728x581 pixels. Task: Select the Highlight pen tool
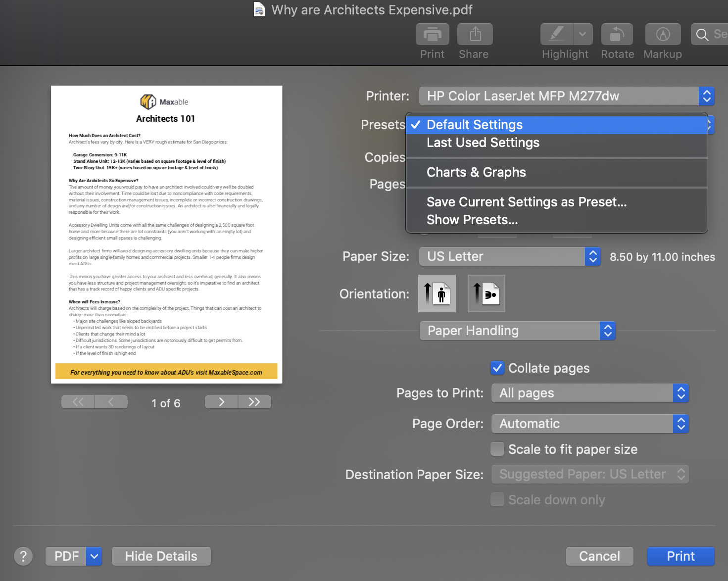[x=557, y=35]
